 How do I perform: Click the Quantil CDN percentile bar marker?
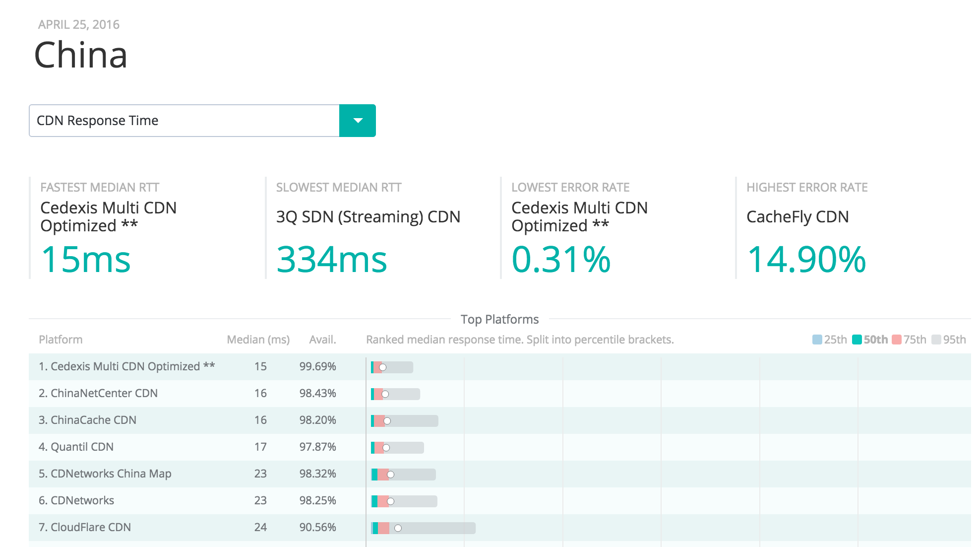386,448
